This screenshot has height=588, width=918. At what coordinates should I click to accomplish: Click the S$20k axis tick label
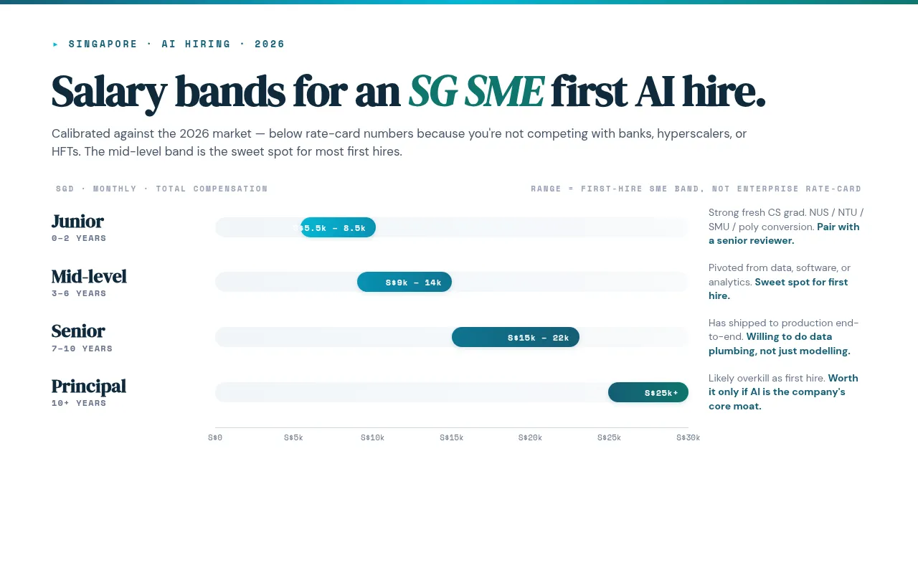(531, 437)
